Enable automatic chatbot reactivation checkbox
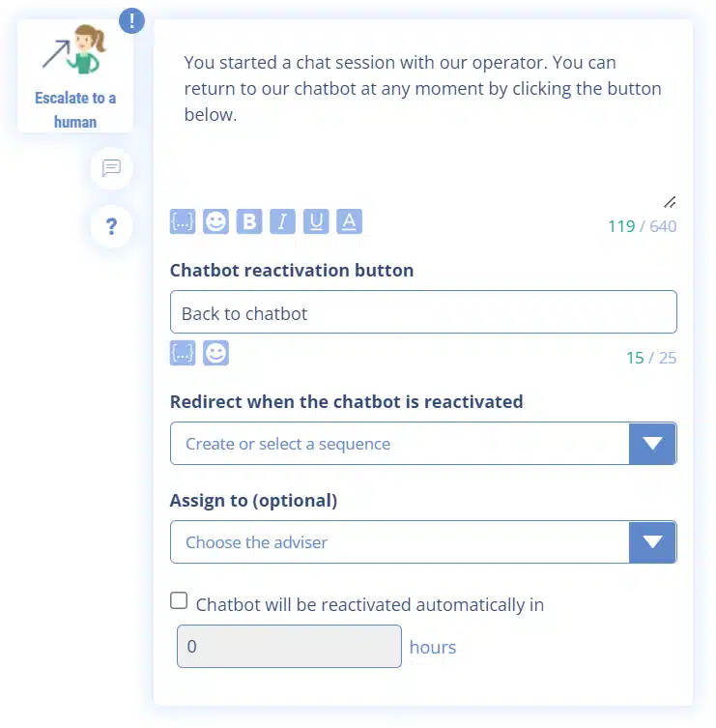Image resolution: width=716 pixels, height=728 pixels. point(179,601)
